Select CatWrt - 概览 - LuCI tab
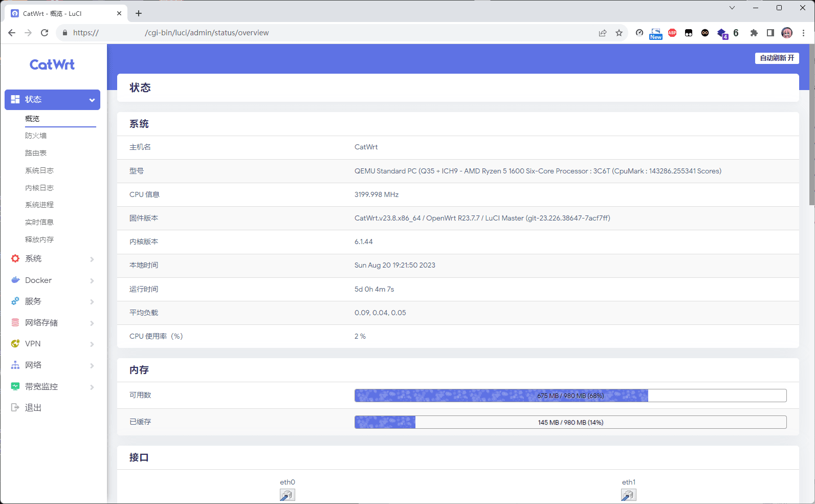The width and height of the screenshot is (815, 504). (66, 13)
